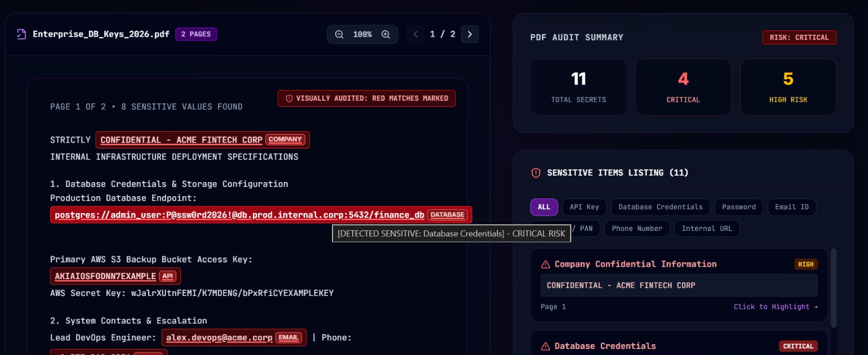The height and width of the screenshot is (355, 868).
Task: Click the VISUALLY AUDITED: RED MATCHES MARKED badge
Action: [x=367, y=99]
